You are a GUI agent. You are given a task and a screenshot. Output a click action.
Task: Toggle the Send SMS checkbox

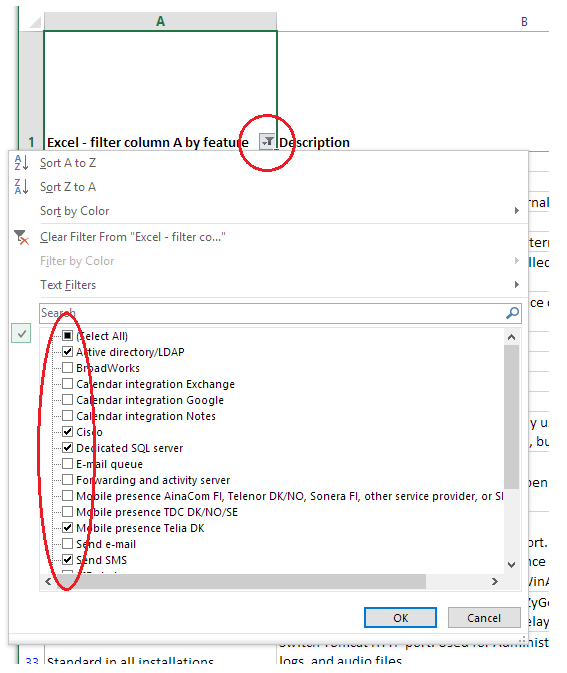[x=67, y=560]
